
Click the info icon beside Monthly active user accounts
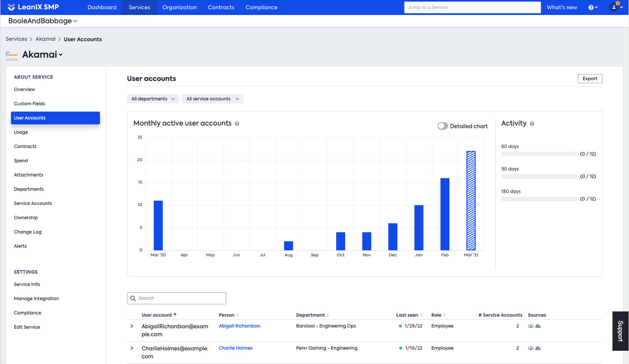click(x=237, y=124)
